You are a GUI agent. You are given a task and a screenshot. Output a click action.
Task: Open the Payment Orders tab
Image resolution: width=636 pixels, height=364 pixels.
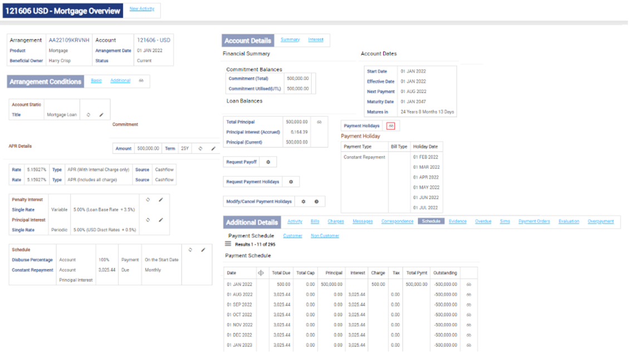point(534,222)
